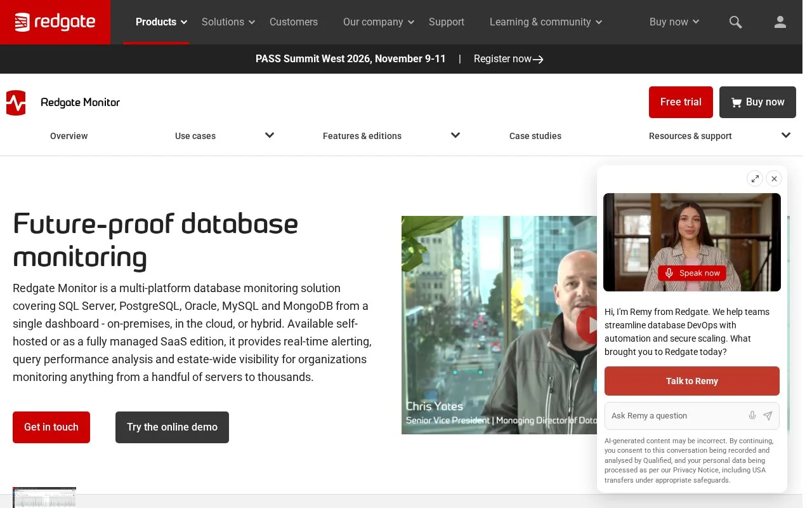This screenshot has width=812, height=508.
Task: Expand the Use cases chevron
Action: 270,135
